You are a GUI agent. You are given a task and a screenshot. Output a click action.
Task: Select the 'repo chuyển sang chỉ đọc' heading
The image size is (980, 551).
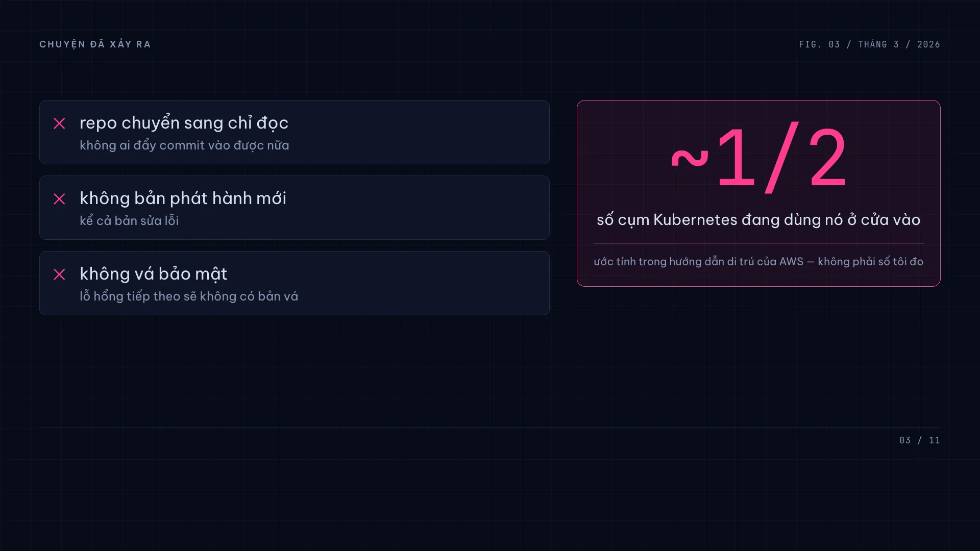click(x=184, y=123)
